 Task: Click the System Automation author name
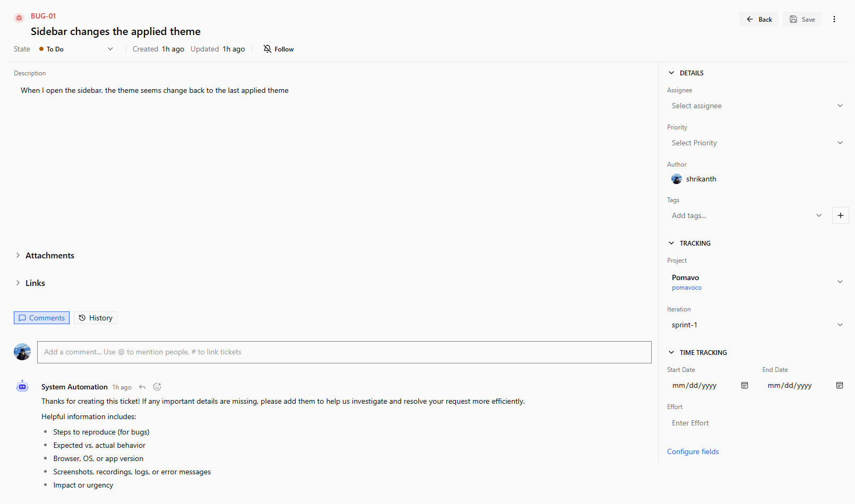[74, 387]
